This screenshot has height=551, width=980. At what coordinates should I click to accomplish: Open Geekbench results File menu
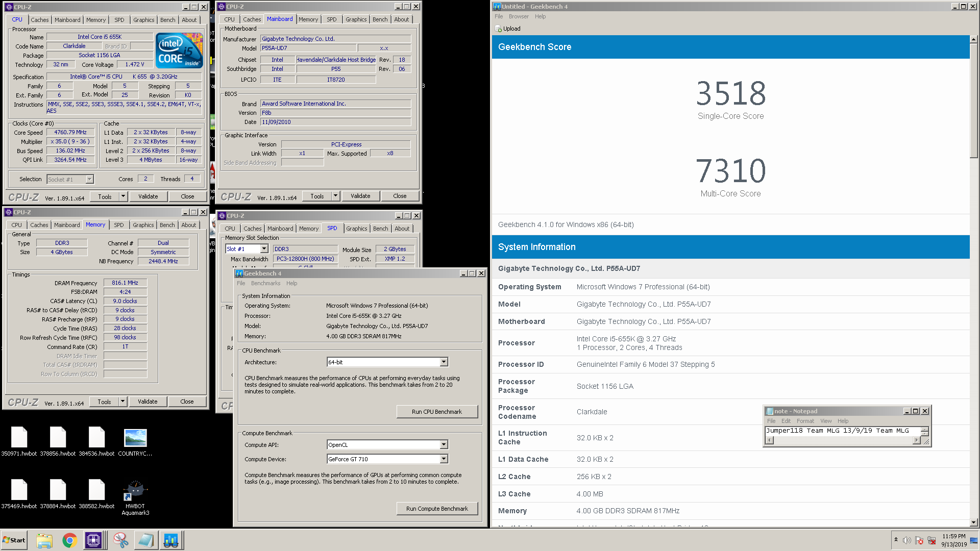pyautogui.click(x=499, y=16)
